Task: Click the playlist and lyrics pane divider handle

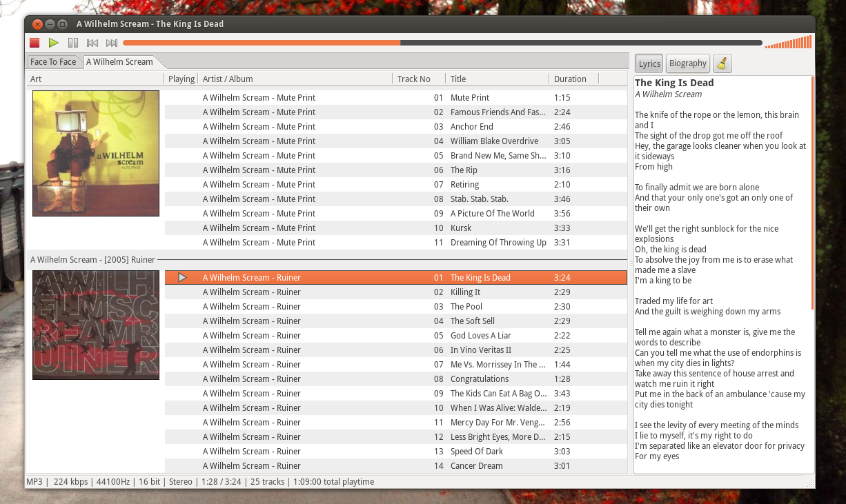Action: (631, 264)
